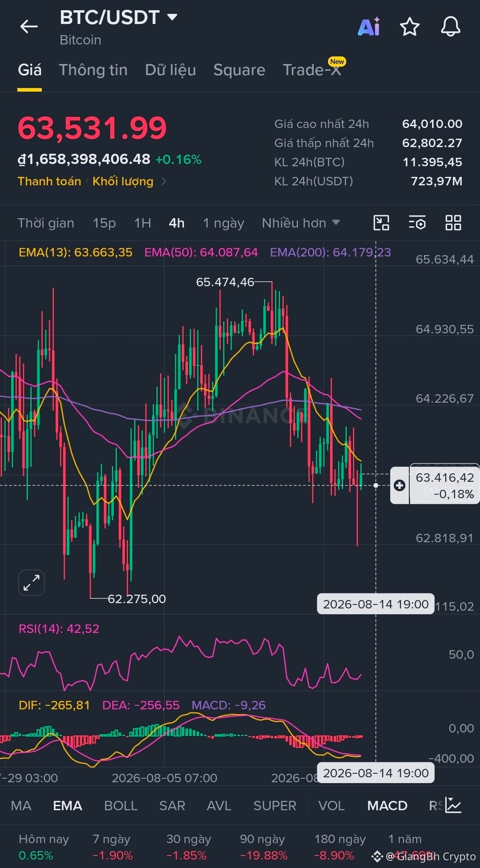Toggle the BOLL indicator
The height and width of the screenshot is (868, 480).
pyautogui.click(x=121, y=805)
